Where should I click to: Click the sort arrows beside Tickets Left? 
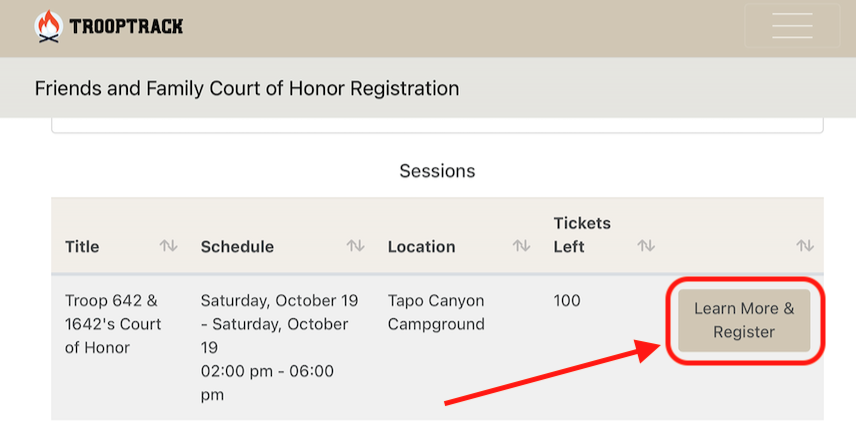coord(647,246)
